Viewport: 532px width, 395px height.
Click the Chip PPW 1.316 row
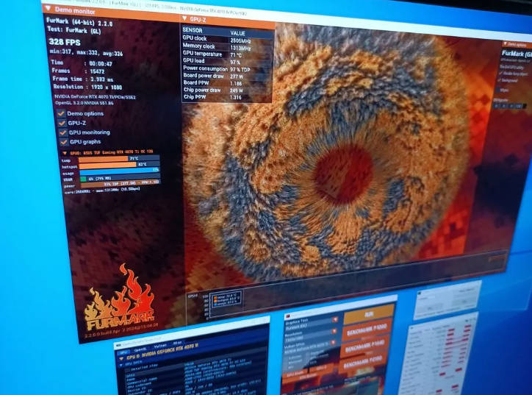pos(227,98)
